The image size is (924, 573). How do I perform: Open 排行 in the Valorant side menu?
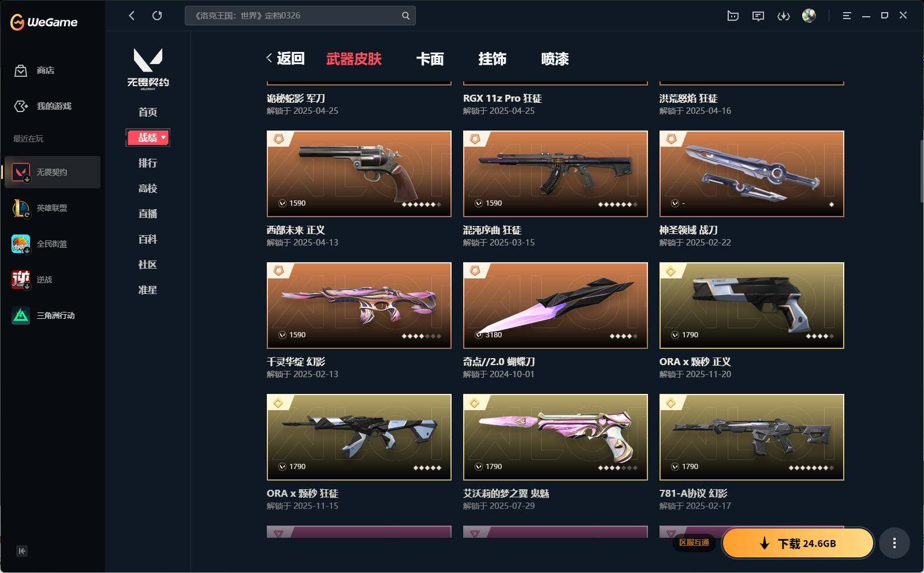click(x=148, y=163)
